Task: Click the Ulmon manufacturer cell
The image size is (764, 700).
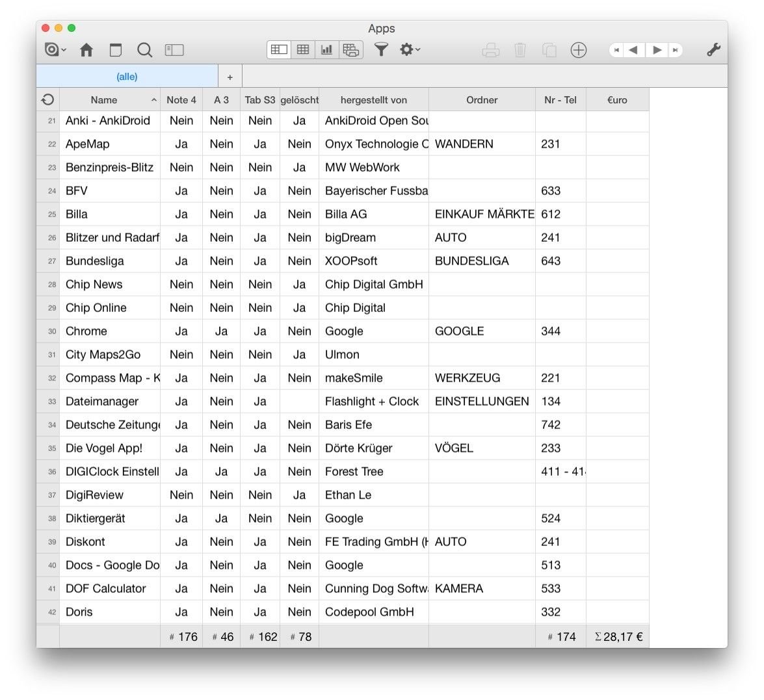Action: pyautogui.click(x=374, y=355)
